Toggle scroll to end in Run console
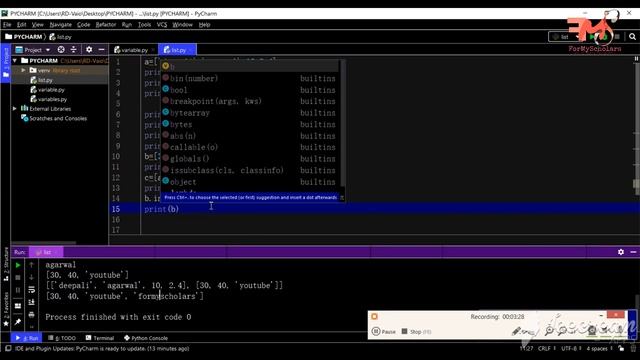 (31, 302)
